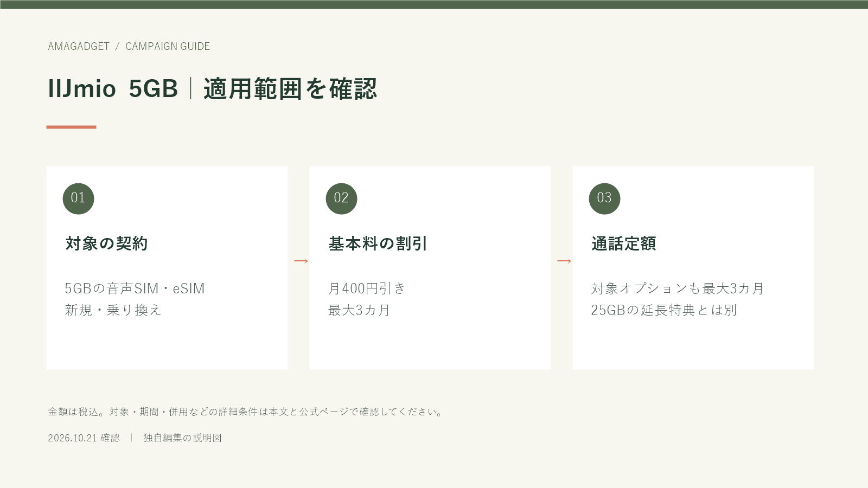Viewport: 868px width, 488px height.
Task: Click the text '対象オプションも最大3カ月'
Action: click(x=678, y=288)
